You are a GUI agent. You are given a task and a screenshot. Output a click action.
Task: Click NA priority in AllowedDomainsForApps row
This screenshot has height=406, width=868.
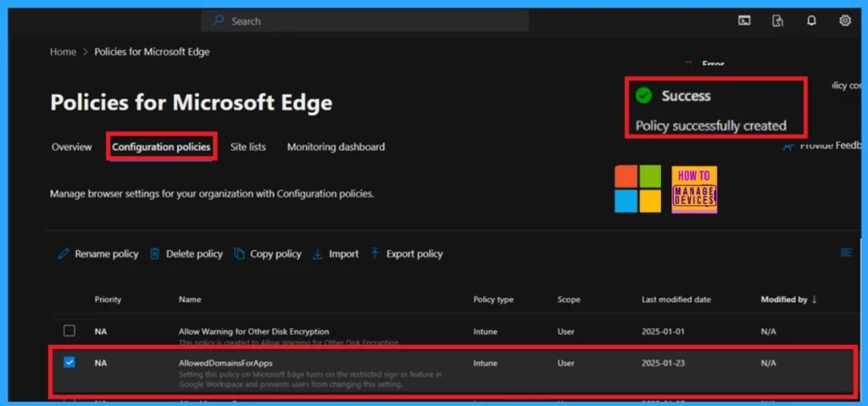click(x=101, y=363)
